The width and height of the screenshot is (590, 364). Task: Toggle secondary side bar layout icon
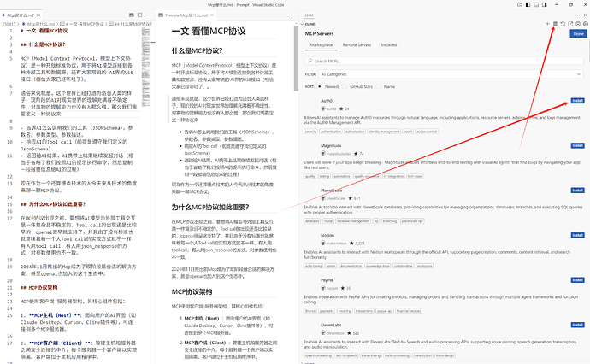tap(545, 5)
